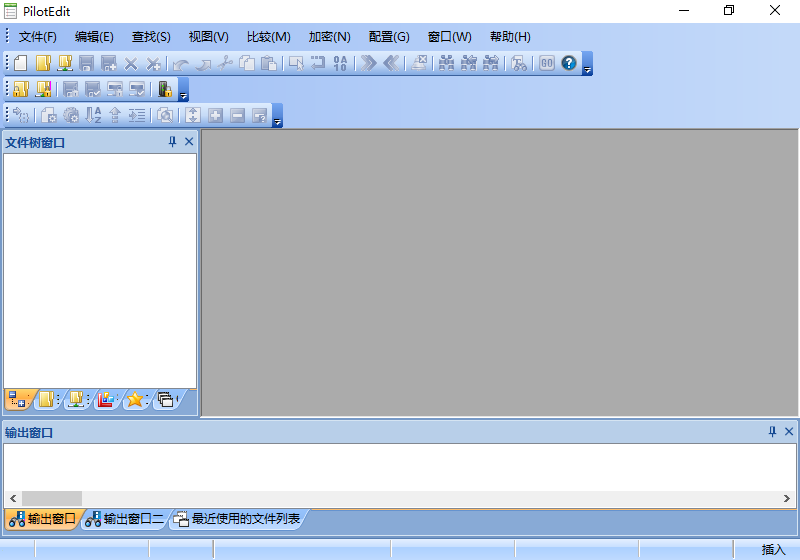Click the first save encrypted floppy icon
Image resolution: width=800 pixels, height=560 pixels.
[x=70, y=89]
